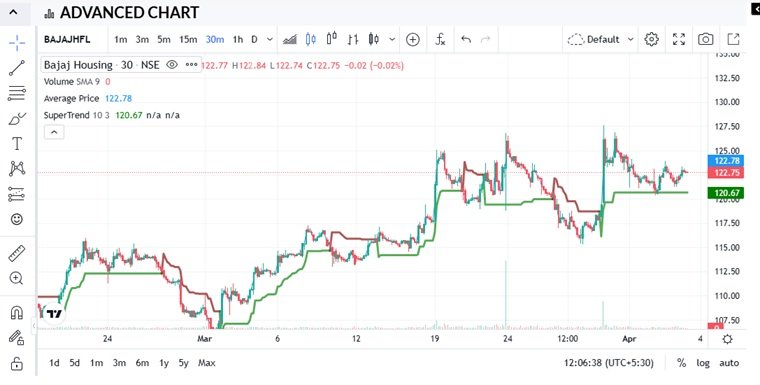Set date range to 5y
Screen dimensions: 760x385
183,363
